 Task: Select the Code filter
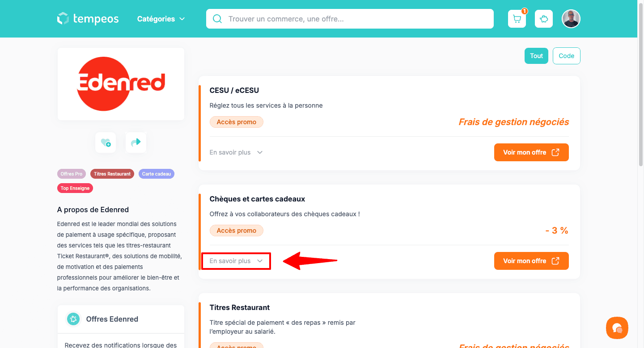point(566,56)
